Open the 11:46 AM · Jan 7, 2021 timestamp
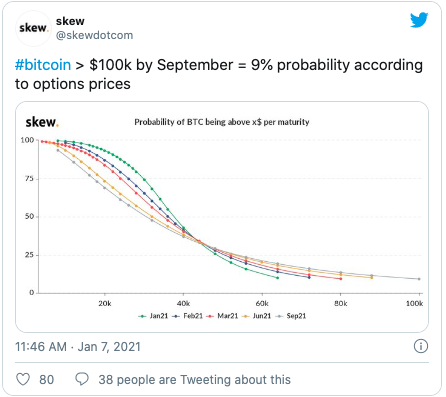The image size is (446, 397). (78, 347)
